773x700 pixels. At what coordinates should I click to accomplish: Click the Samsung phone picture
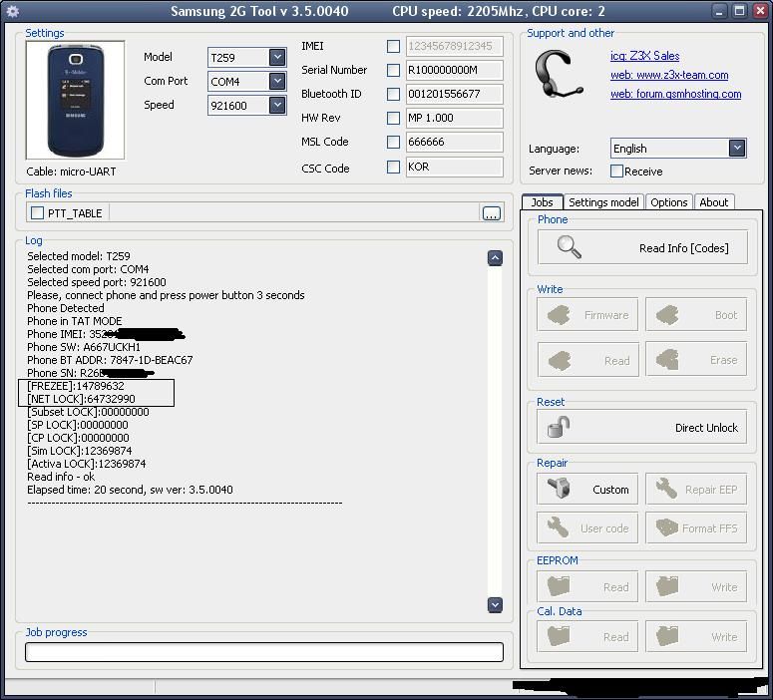75,100
